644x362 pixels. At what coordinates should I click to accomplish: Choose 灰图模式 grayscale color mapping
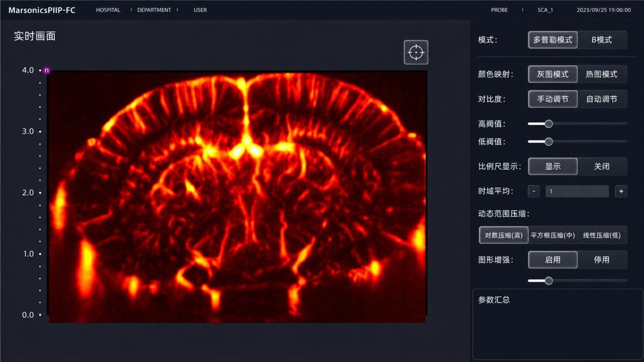pyautogui.click(x=553, y=74)
